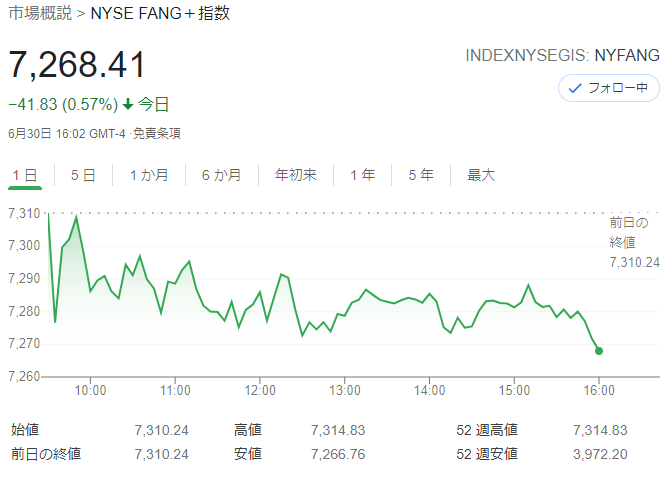Open the 免責条項 disclaimer link
This screenshot has width=669, height=484.
tap(157, 134)
